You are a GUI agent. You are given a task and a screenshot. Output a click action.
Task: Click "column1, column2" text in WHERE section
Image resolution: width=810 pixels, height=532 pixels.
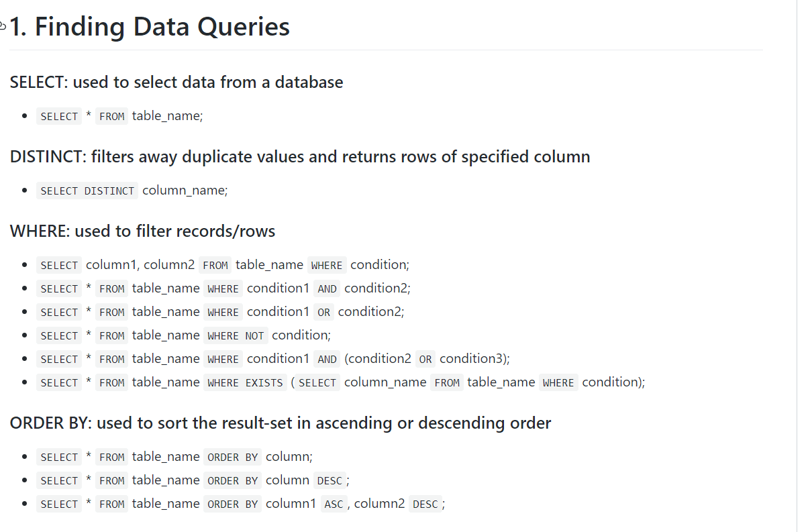[140, 265]
